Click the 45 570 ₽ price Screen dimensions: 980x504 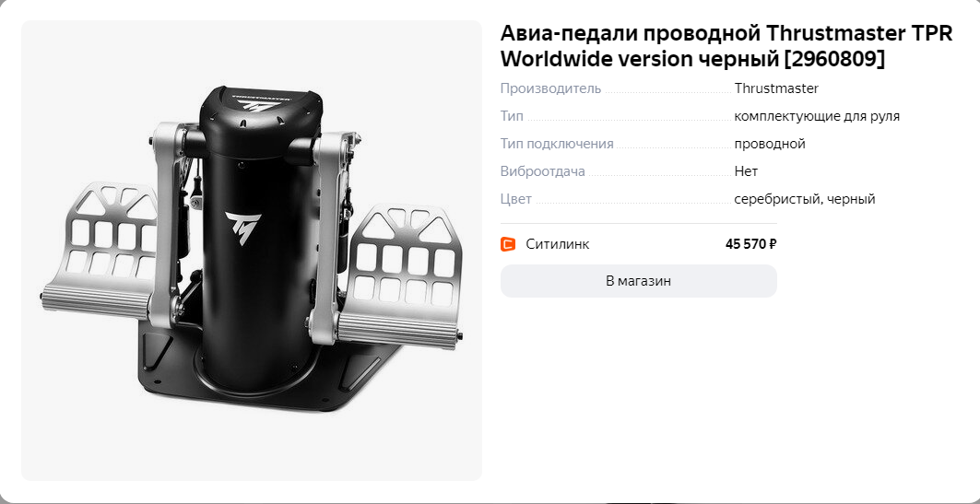750,244
